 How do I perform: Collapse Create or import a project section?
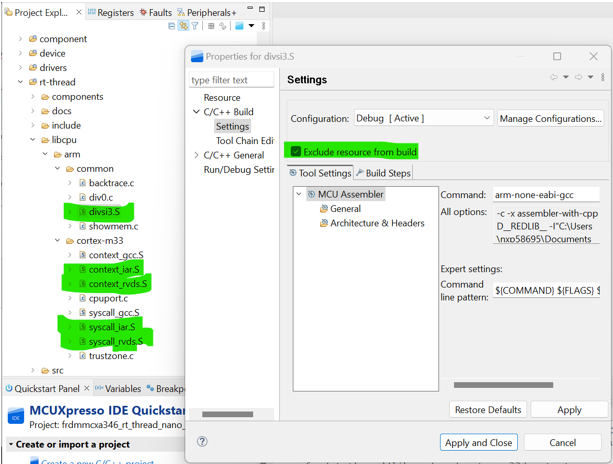pos(11,444)
